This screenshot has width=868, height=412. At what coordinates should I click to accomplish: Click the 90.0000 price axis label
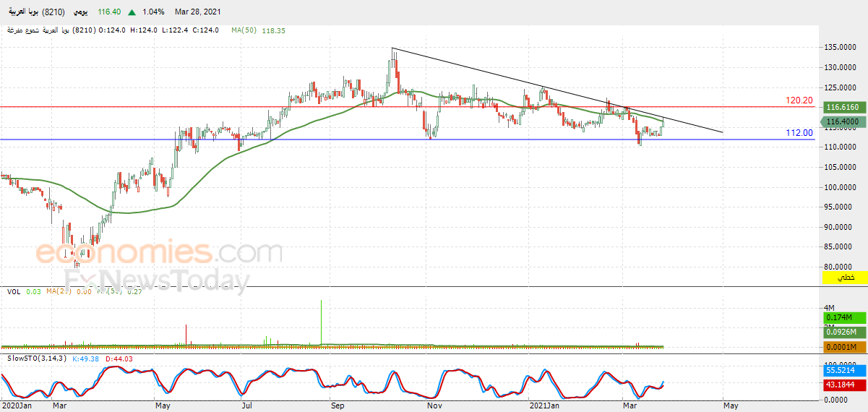click(x=838, y=227)
